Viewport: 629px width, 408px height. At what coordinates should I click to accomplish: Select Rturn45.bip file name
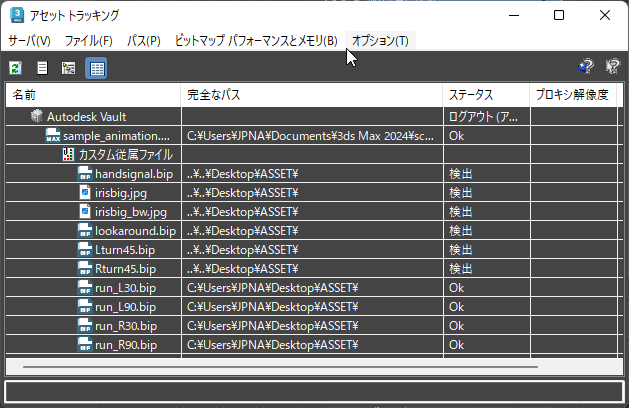point(126,269)
